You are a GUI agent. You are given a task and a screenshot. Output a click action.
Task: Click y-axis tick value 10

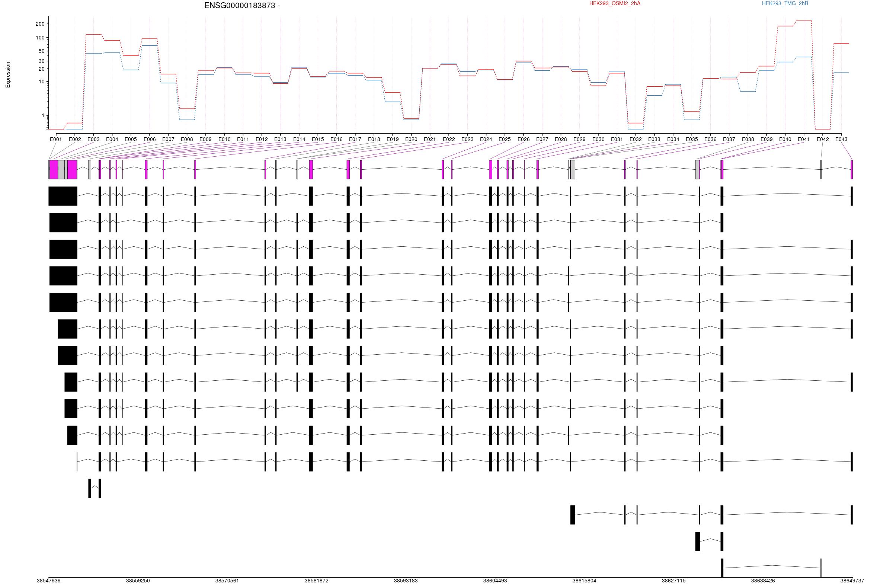pyautogui.click(x=41, y=82)
